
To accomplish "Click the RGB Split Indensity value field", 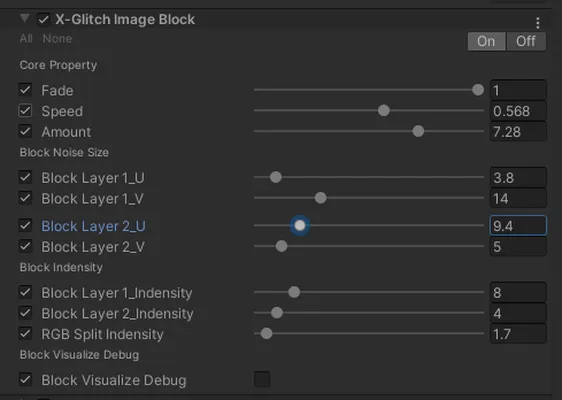I will [518, 334].
